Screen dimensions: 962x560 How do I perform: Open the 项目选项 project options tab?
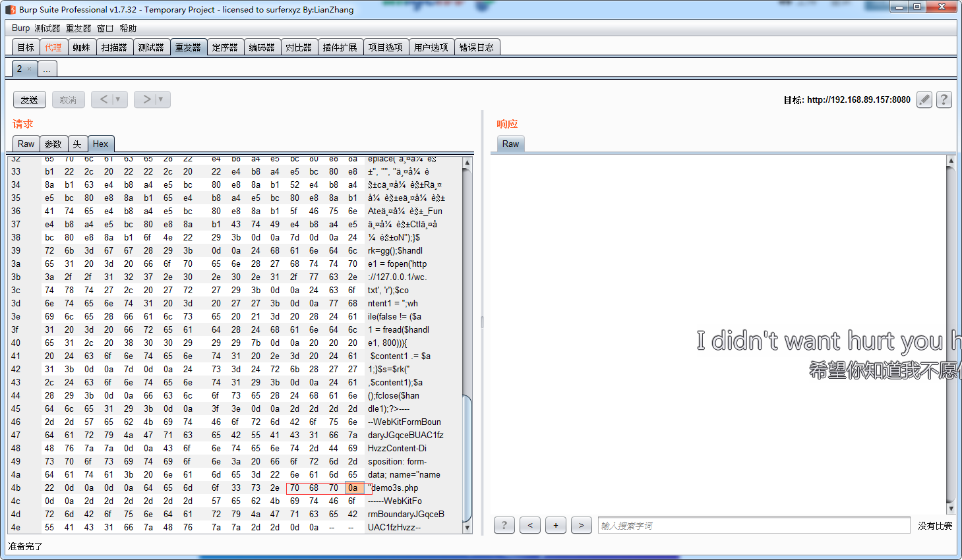pos(386,47)
